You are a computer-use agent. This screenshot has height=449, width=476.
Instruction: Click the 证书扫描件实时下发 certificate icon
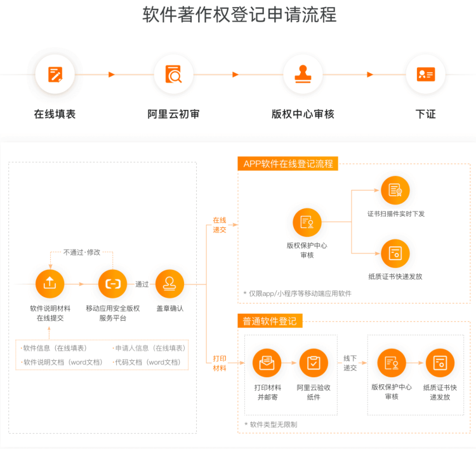[395, 191]
